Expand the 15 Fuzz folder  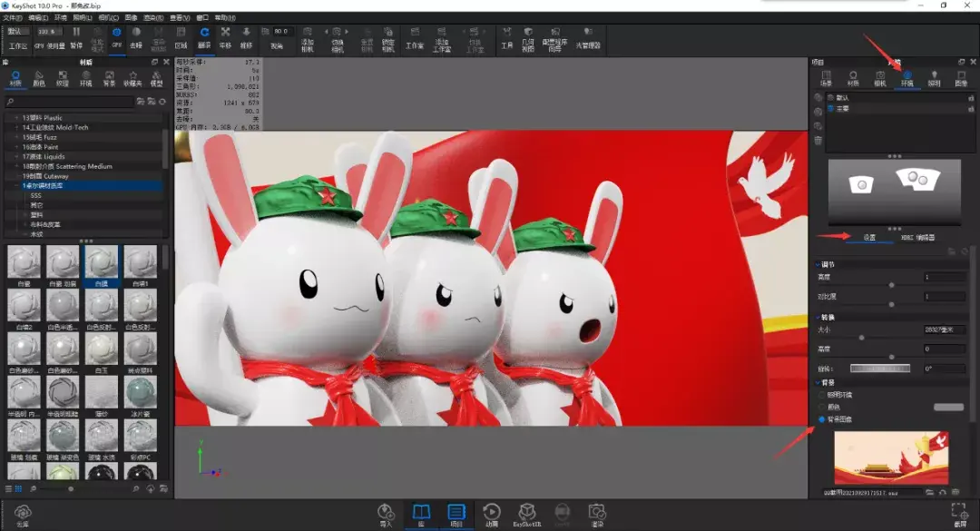point(17,137)
